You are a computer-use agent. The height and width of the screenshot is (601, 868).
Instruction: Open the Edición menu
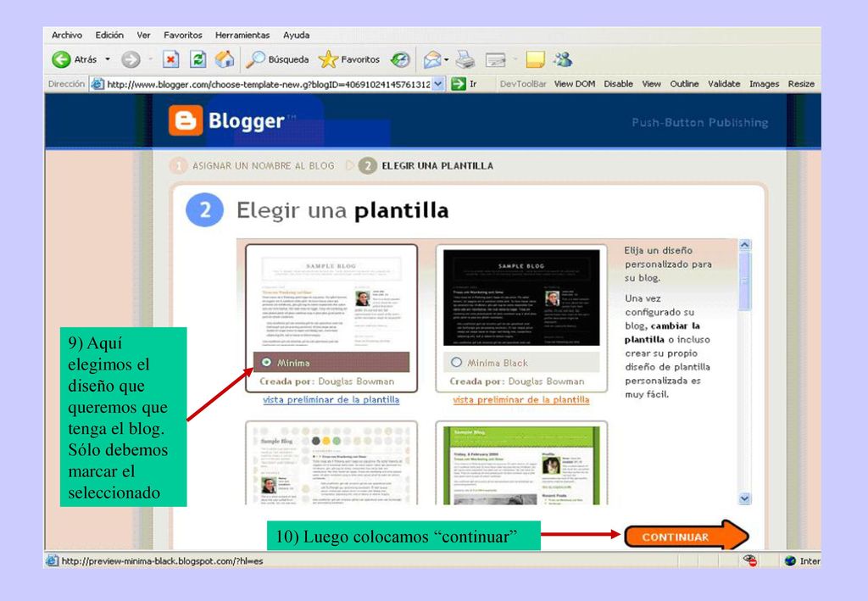109,35
